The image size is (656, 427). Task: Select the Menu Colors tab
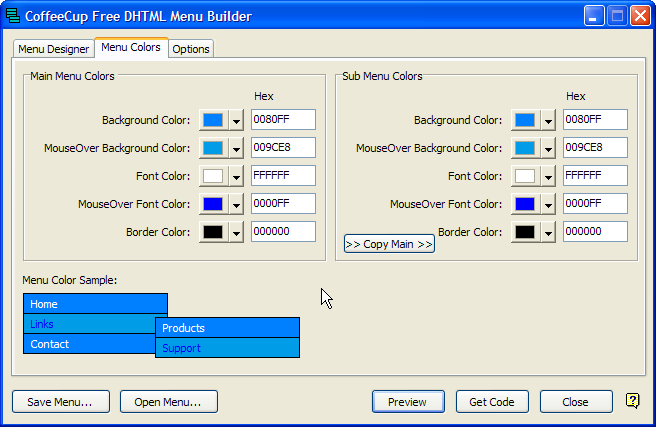point(130,48)
